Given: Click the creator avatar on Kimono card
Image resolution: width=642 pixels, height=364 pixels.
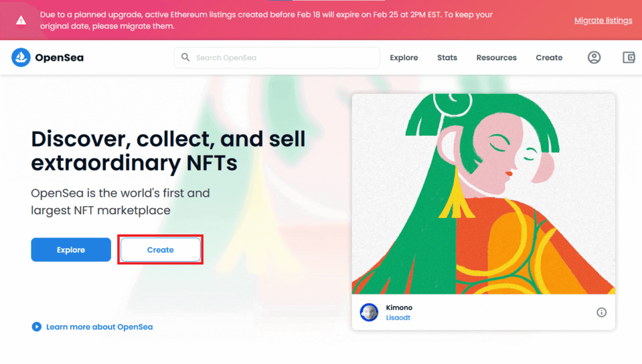Looking at the screenshot, I should pos(369,313).
